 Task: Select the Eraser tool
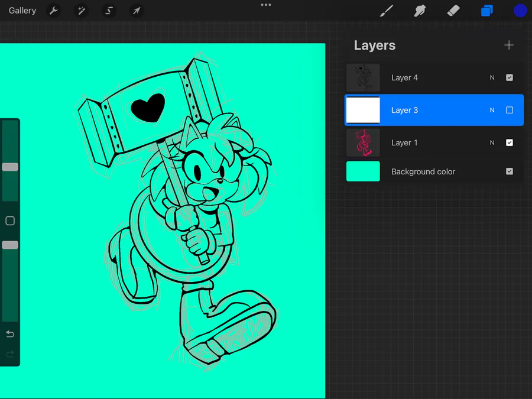pos(453,11)
